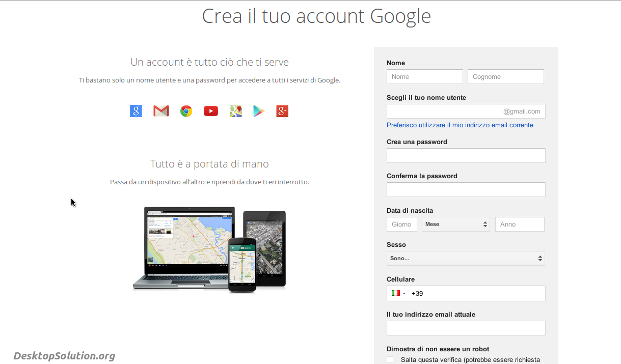Click the "Crea il tuo account Google" heading
Image resolution: width=621 pixels, height=364 pixels.
click(316, 16)
